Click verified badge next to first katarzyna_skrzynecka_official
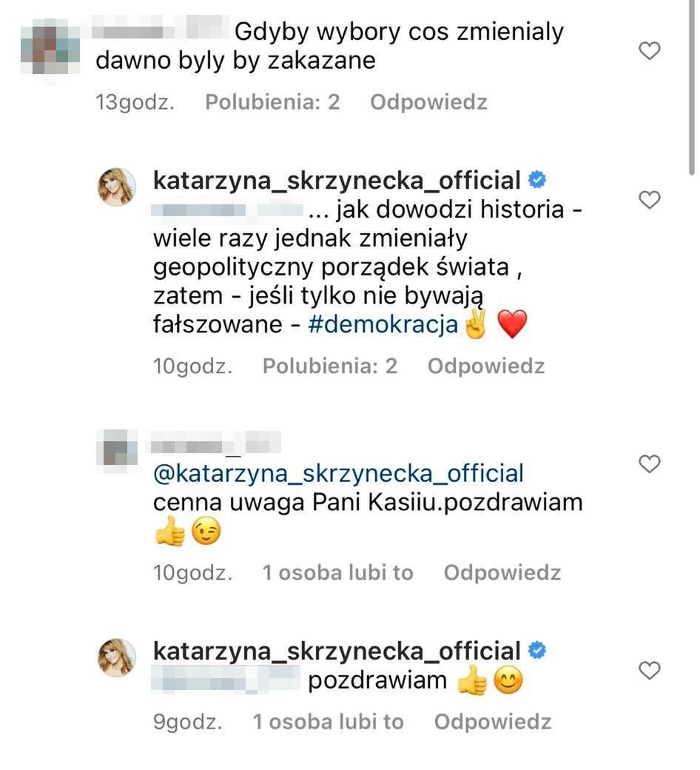The width and height of the screenshot is (700, 770). (537, 180)
